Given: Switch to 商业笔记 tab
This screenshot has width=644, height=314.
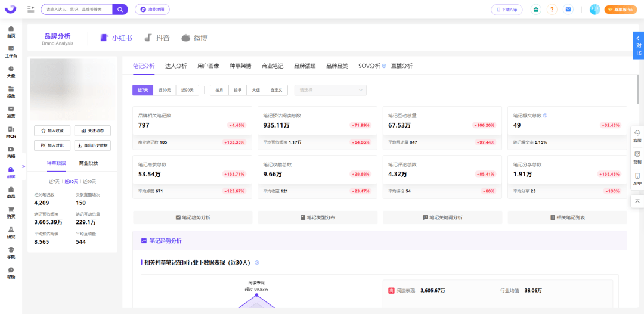Looking at the screenshot, I should coord(273,66).
